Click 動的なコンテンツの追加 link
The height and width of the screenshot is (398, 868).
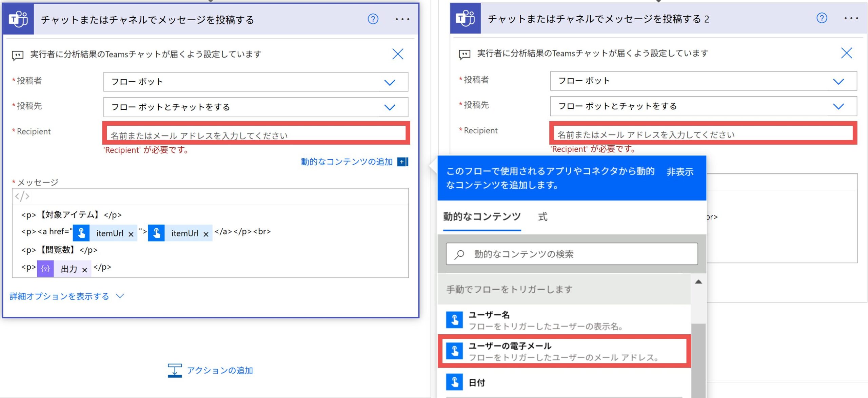(347, 162)
